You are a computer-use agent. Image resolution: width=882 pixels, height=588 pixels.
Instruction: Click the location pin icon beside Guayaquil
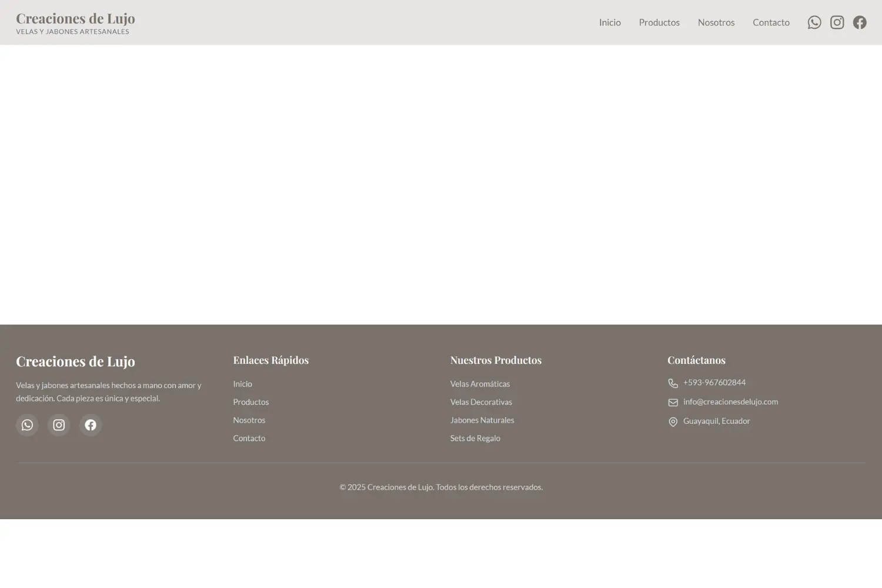673,422
